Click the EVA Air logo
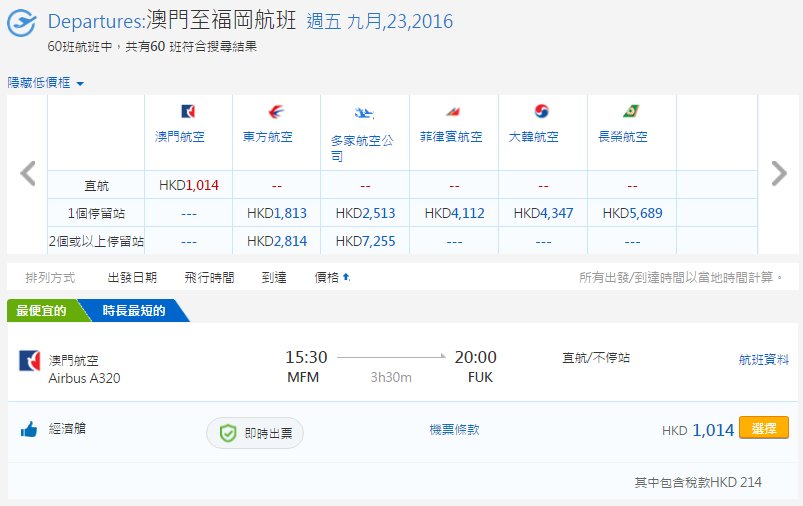 [631, 111]
